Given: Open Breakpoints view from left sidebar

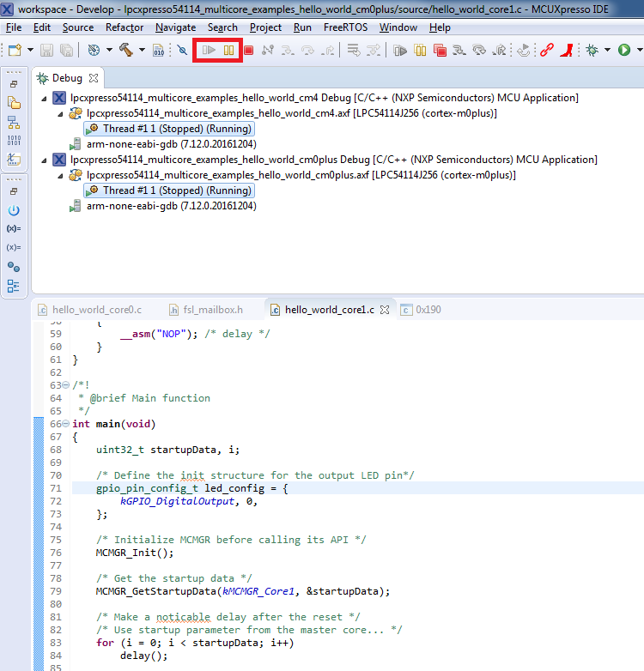Looking at the screenshot, I should (13, 267).
